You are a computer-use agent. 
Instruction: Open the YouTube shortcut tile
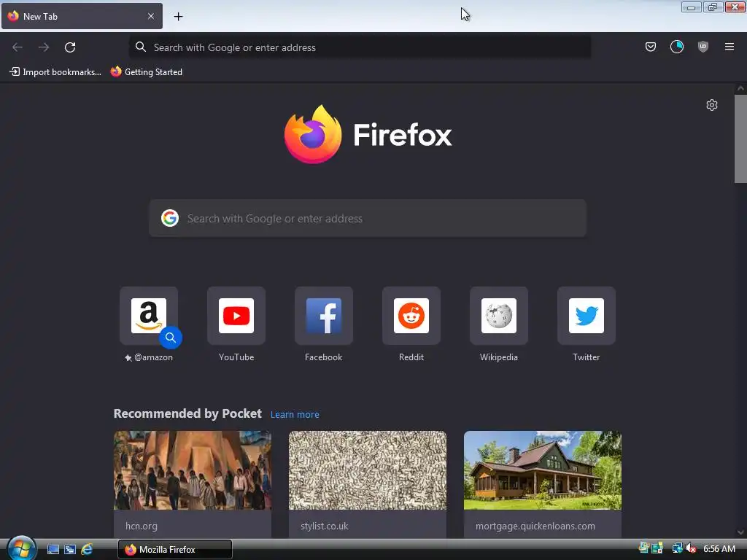pyautogui.click(x=236, y=316)
